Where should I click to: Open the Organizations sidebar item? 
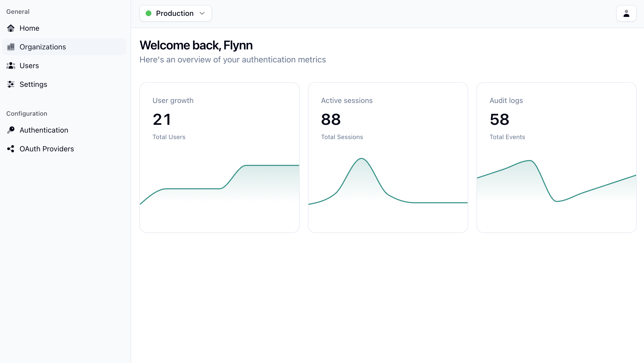click(43, 47)
